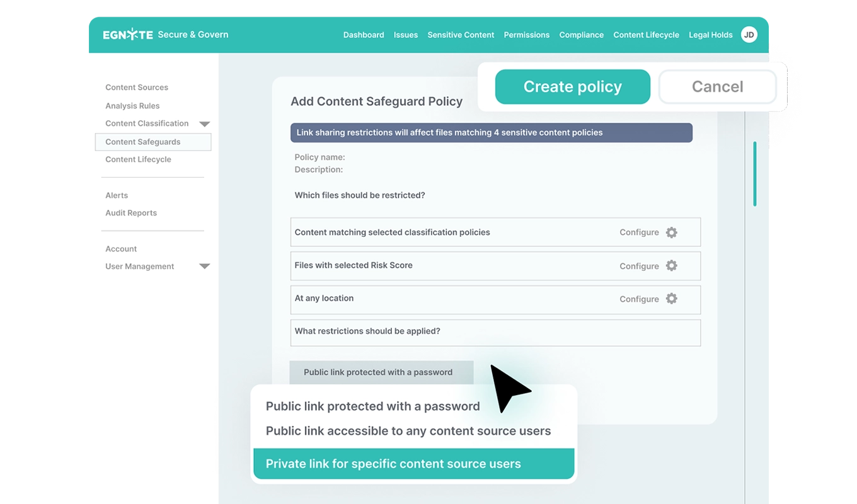Open the Alerts page

117,195
